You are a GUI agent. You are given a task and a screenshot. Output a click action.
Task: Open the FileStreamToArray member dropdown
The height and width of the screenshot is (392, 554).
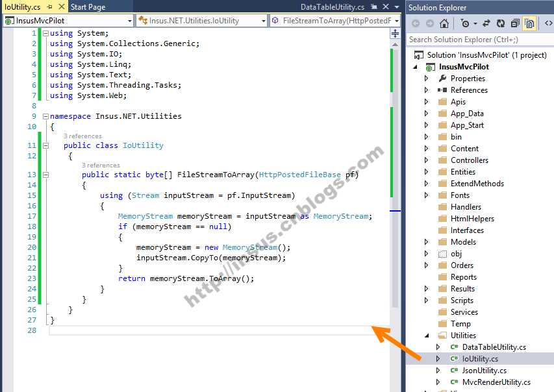397,21
